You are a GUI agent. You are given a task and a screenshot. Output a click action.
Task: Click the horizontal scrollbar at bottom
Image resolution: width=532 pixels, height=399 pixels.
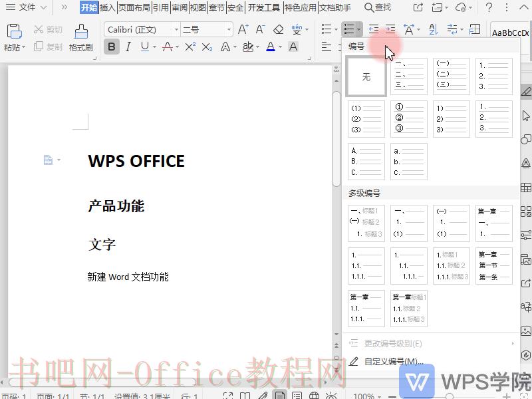[102, 382]
